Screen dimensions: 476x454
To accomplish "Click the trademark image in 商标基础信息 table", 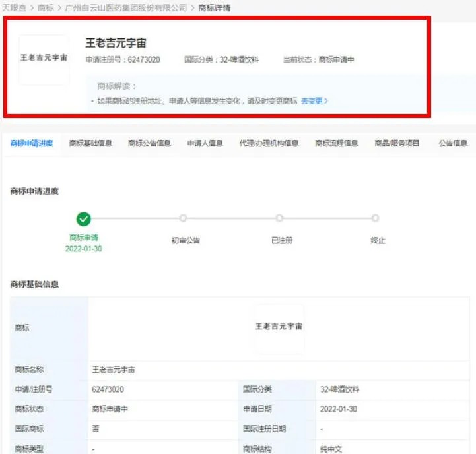I will pos(279,328).
